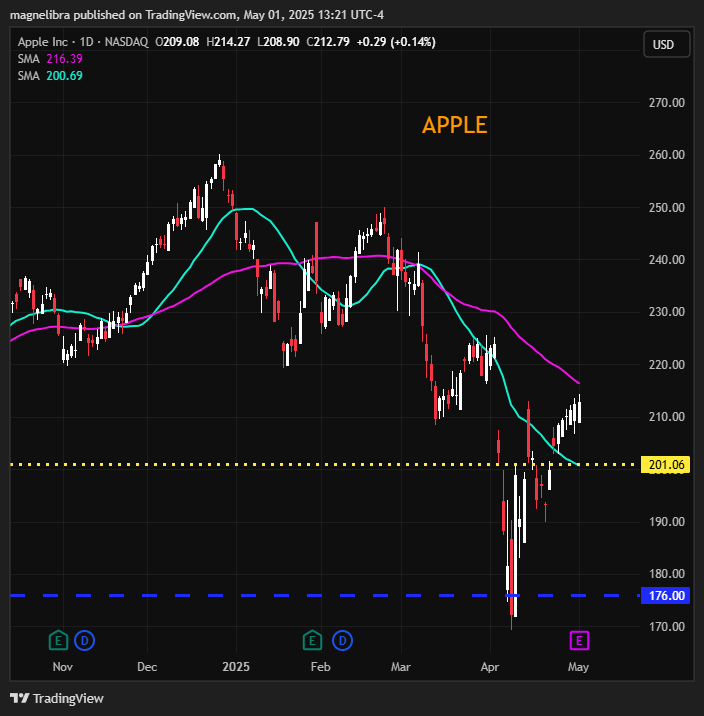704x716 pixels.
Task: Click the 230.00 price axis label
Action: [x=667, y=312]
